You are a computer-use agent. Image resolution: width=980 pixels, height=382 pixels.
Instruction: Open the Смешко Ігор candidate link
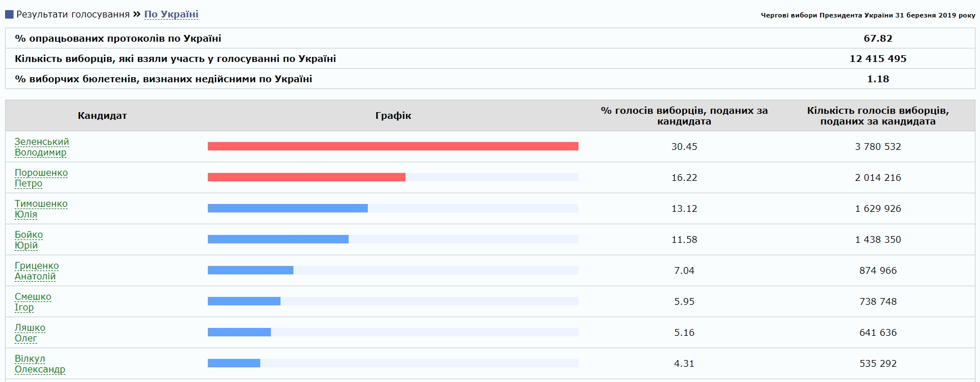pos(32,302)
